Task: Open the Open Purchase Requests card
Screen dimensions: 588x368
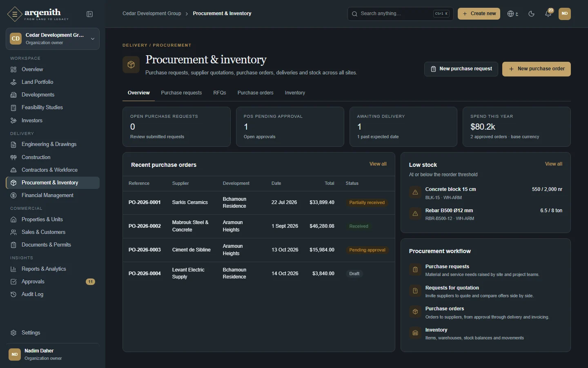Action: [176, 127]
